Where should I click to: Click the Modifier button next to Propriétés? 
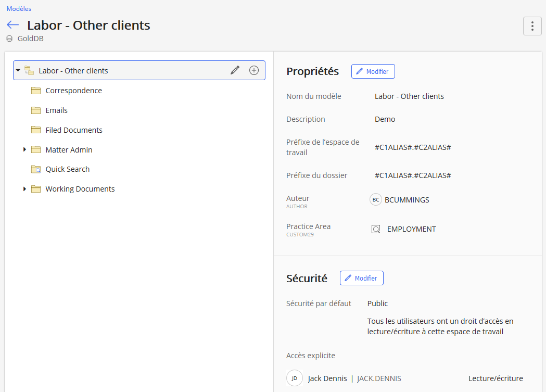pyautogui.click(x=373, y=71)
